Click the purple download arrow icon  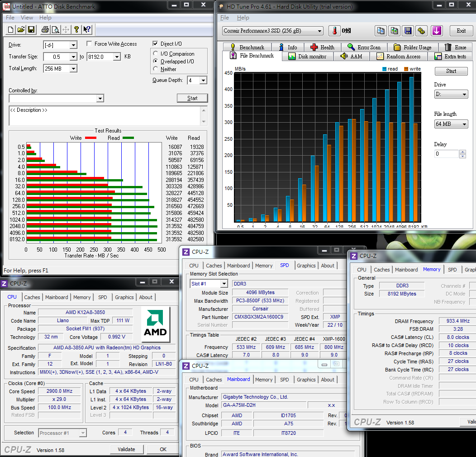pyautogui.click(x=436, y=31)
